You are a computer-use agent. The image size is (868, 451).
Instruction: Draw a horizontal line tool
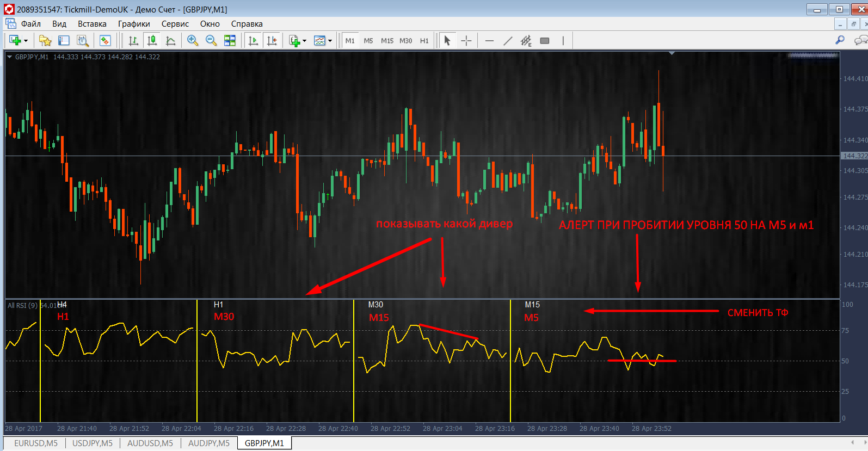tap(489, 41)
